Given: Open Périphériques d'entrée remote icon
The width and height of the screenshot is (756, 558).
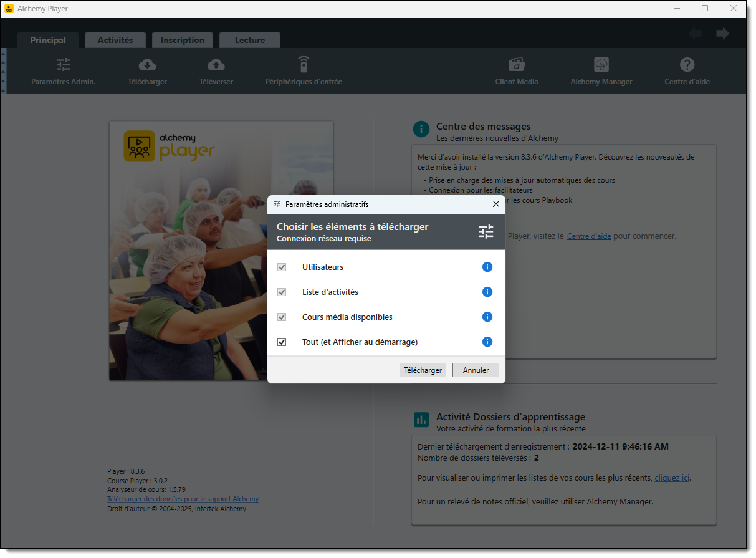Looking at the screenshot, I should (x=304, y=65).
